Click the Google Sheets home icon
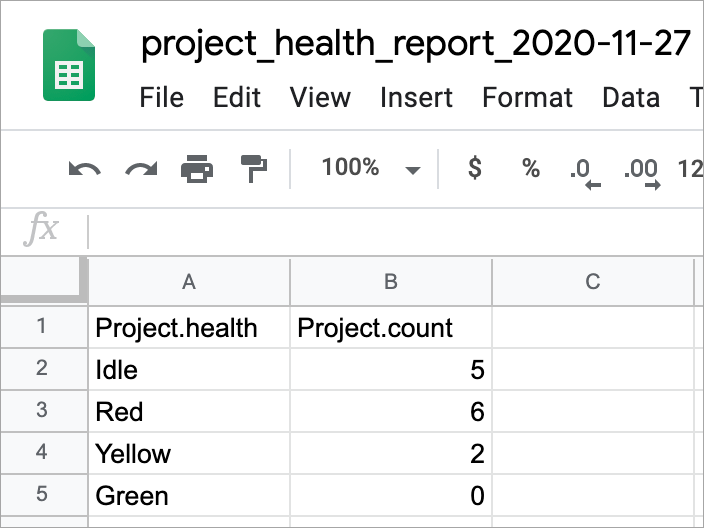Image resolution: width=704 pixels, height=528 pixels. tap(69, 65)
